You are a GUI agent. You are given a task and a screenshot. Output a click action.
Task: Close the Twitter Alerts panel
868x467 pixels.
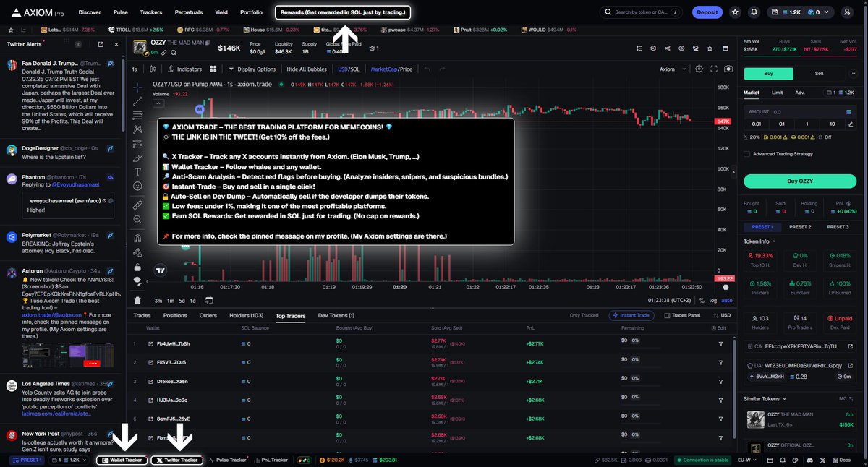tap(117, 44)
